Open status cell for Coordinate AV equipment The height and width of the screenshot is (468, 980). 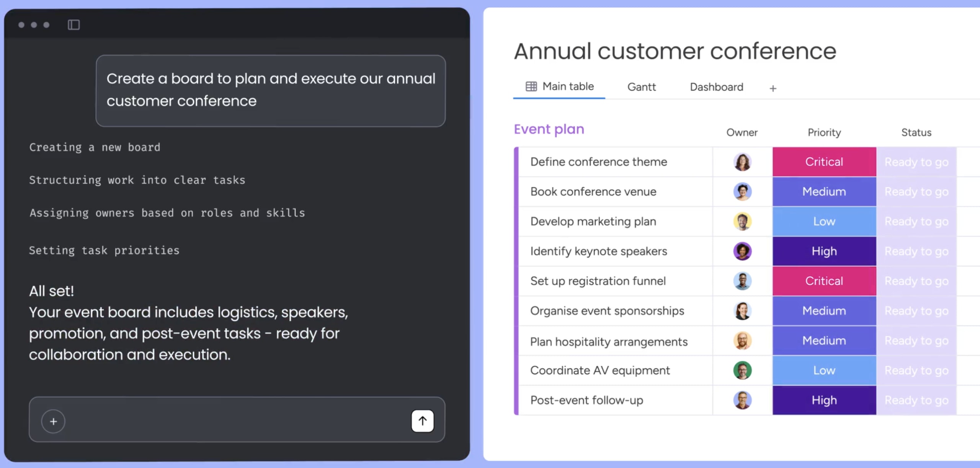point(916,370)
